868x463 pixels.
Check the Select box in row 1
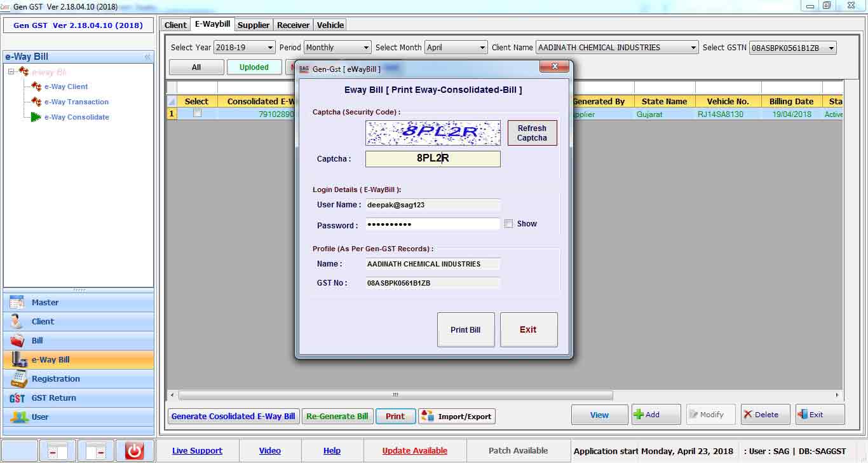197,113
